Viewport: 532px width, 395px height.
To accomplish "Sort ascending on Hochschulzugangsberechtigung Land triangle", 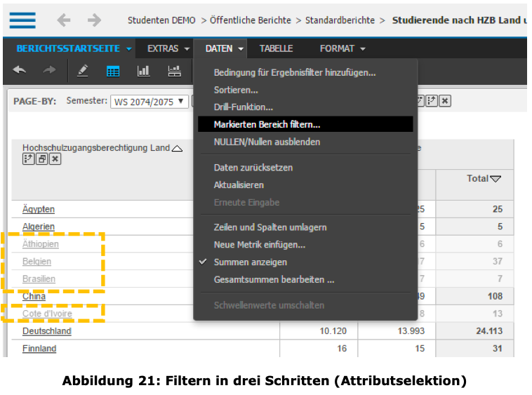I will pos(177,149).
